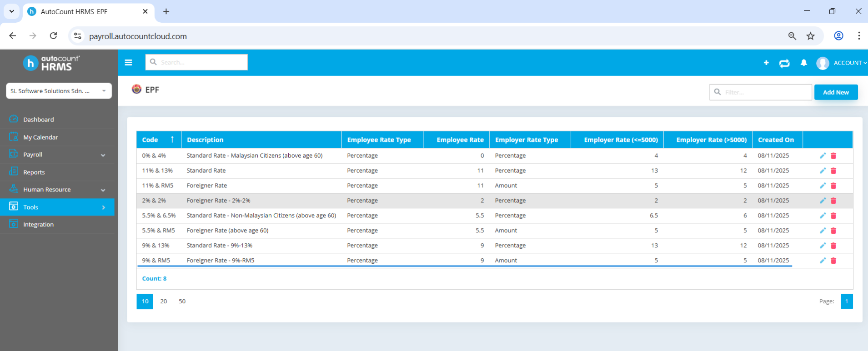Viewport: 868px width, 351px height.
Task: Click the sync arrows icon in header
Action: tap(784, 63)
